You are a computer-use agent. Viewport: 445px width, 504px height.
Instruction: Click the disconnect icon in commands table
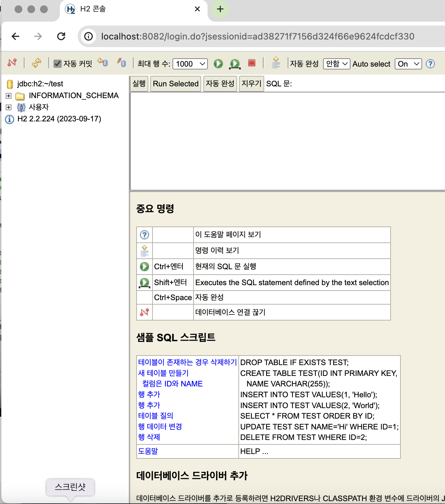click(145, 312)
